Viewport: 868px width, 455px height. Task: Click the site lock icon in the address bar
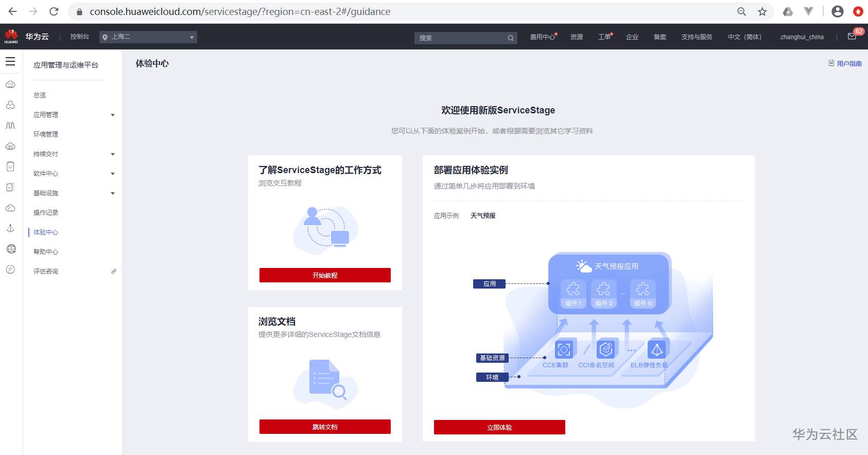click(79, 11)
